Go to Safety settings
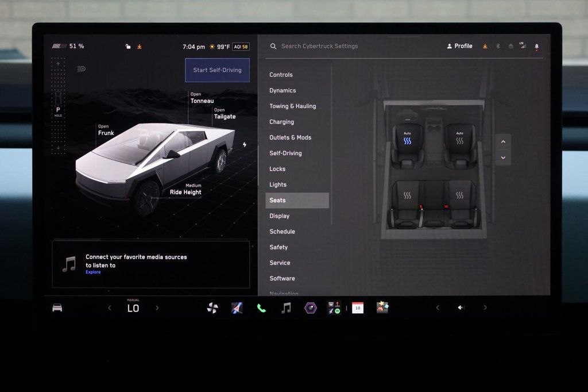Image resolution: width=588 pixels, height=392 pixels. pyautogui.click(x=278, y=247)
